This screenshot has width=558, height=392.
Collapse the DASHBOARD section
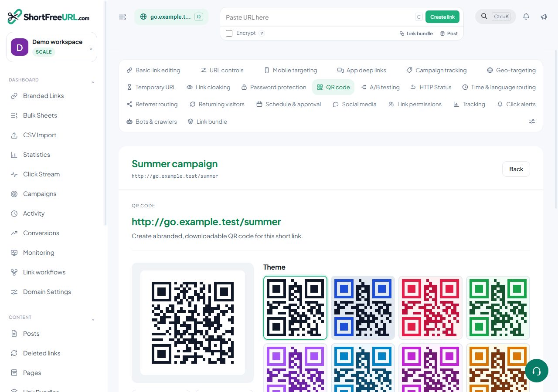(x=93, y=82)
